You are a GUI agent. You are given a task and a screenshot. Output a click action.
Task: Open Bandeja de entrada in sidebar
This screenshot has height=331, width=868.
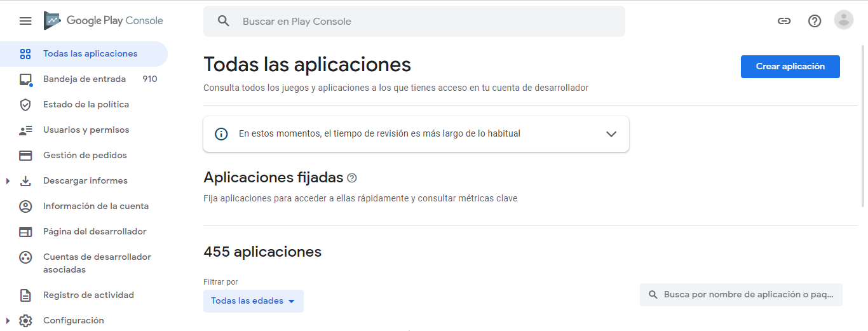pos(84,79)
